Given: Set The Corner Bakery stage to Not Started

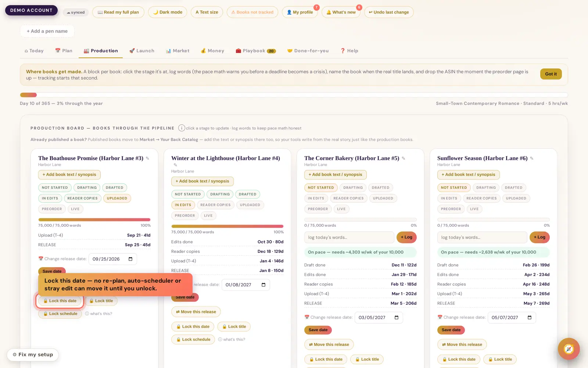Looking at the screenshot, I should (x=321, y=188).
